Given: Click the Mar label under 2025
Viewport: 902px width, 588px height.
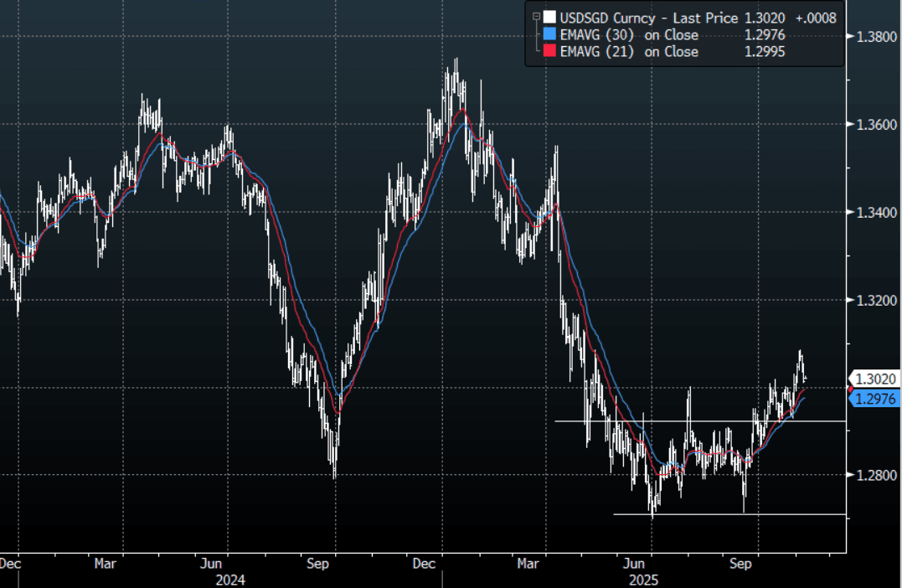Looking at the screenshot, I should pos(528,564).
